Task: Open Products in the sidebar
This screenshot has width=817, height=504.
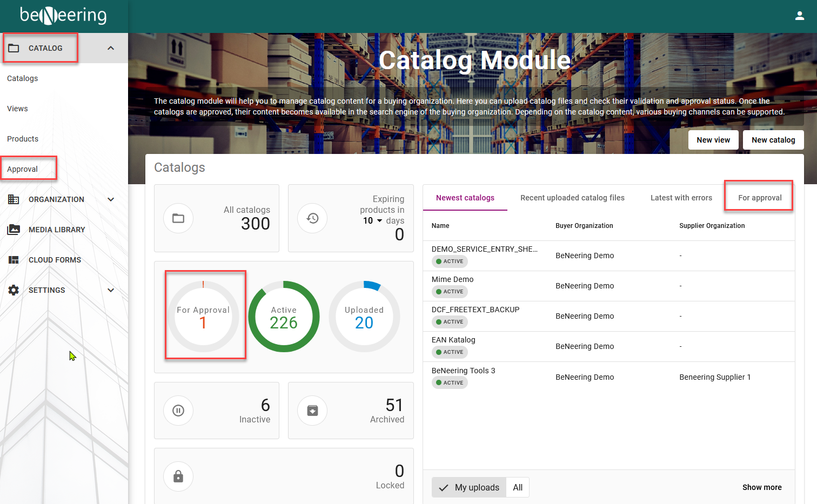Action: point(23,139)
